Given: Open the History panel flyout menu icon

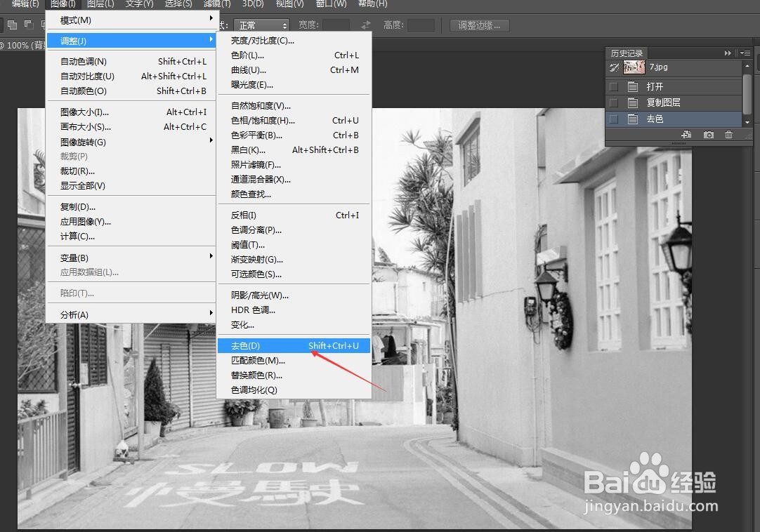Looking at the screenshot, I should [x=747, y=53].
